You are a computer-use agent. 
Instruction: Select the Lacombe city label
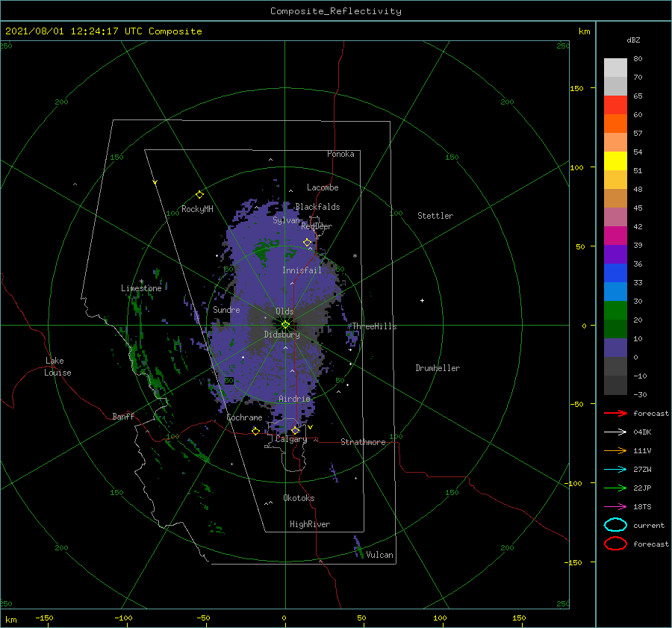point(323,187)
